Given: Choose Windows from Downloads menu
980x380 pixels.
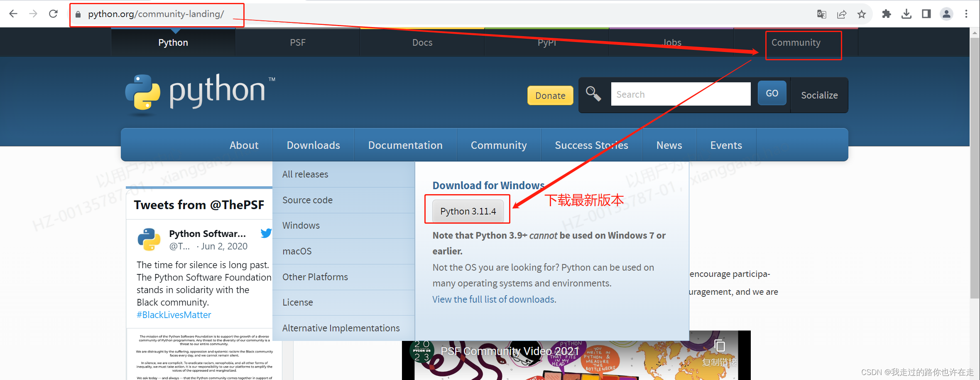Looking at the screenshot, I should point(343,225).
